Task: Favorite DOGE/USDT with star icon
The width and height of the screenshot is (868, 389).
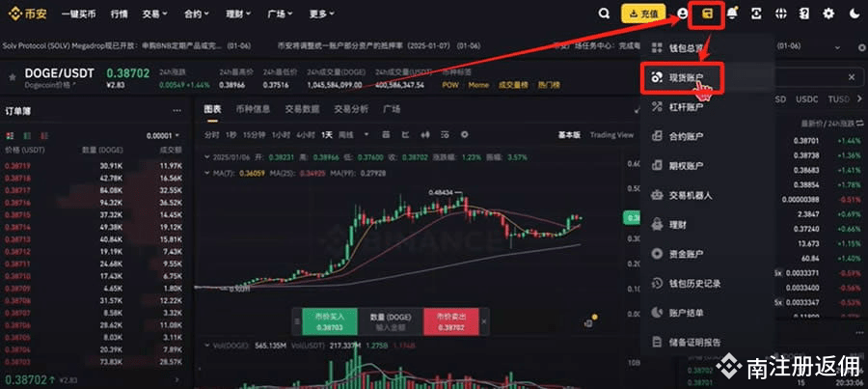Action: [13, 77]
